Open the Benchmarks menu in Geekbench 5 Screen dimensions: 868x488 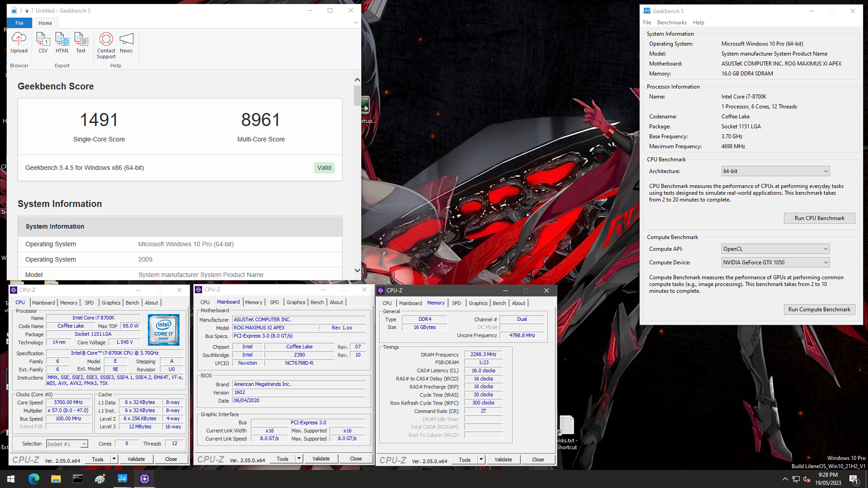(x=672, y=23)
